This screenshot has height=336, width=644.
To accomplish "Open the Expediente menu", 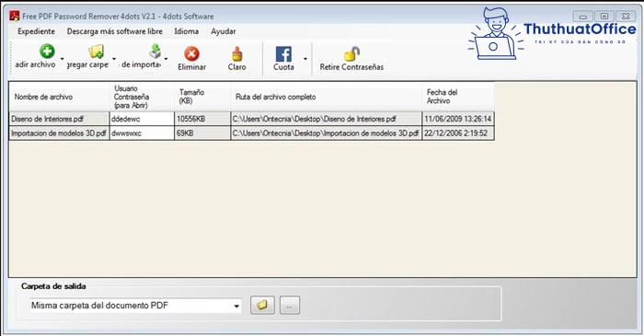I will coord(36,31).
